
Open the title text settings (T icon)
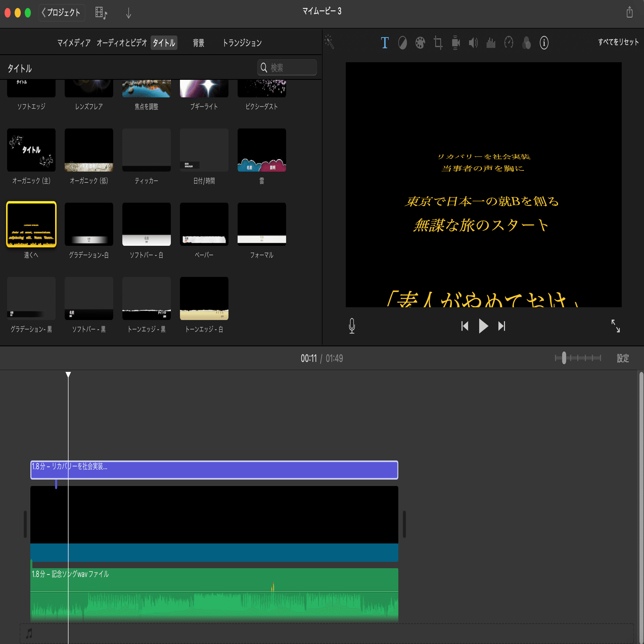(385, 43)
